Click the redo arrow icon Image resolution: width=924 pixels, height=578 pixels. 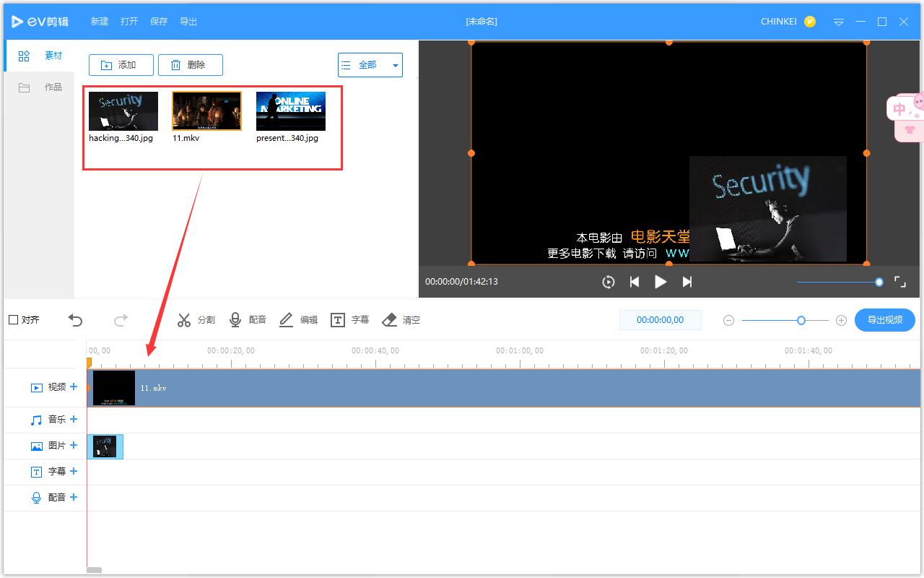(121, 320)
